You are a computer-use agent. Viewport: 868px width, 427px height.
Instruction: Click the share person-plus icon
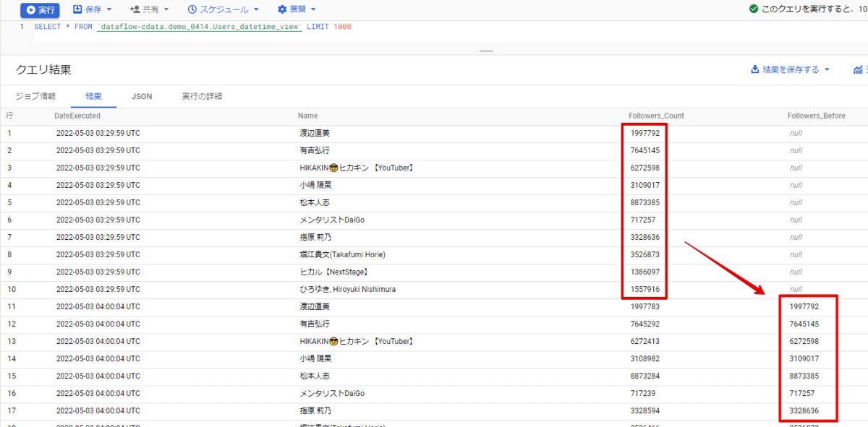(135, 9)
